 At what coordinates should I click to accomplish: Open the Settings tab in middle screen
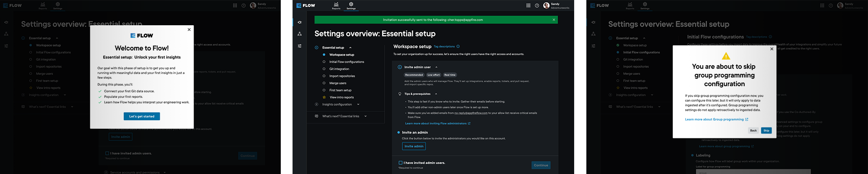click(x=351, y=6)
